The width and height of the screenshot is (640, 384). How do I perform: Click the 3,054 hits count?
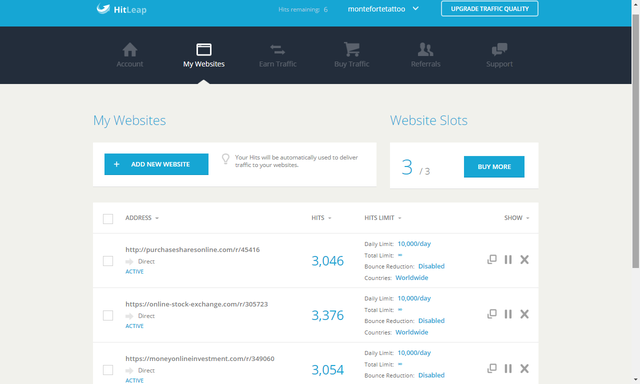click(327, 370)
